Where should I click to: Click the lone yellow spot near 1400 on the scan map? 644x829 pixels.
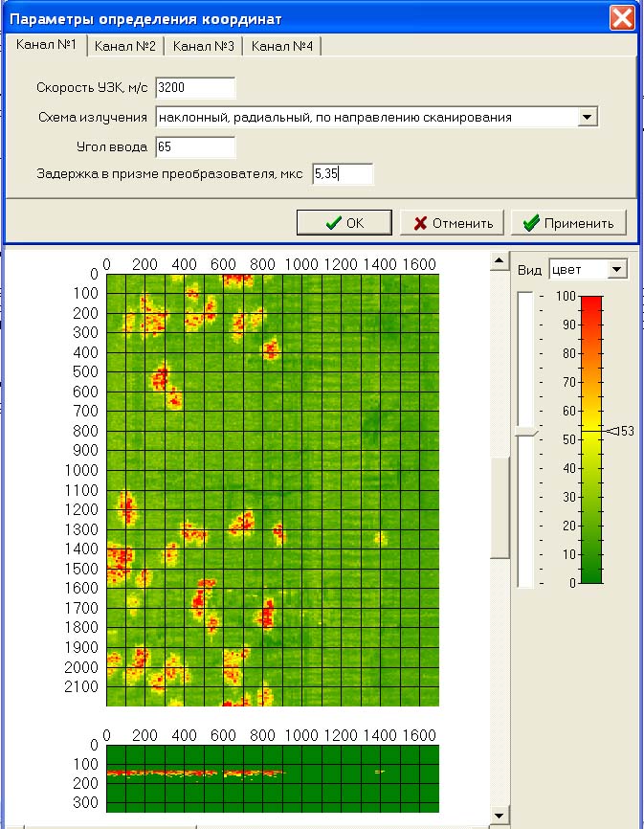click(x=381, y=538)
